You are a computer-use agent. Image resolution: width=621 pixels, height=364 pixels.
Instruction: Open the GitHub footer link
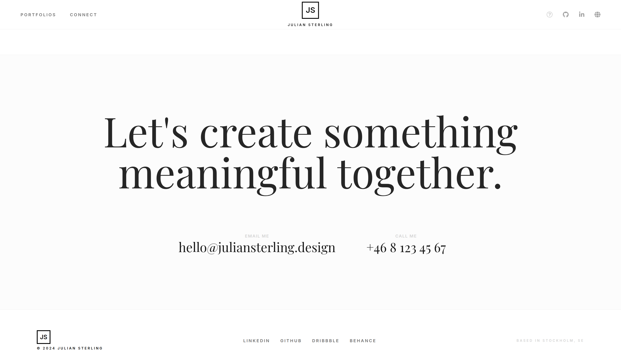tap(291, 341)
